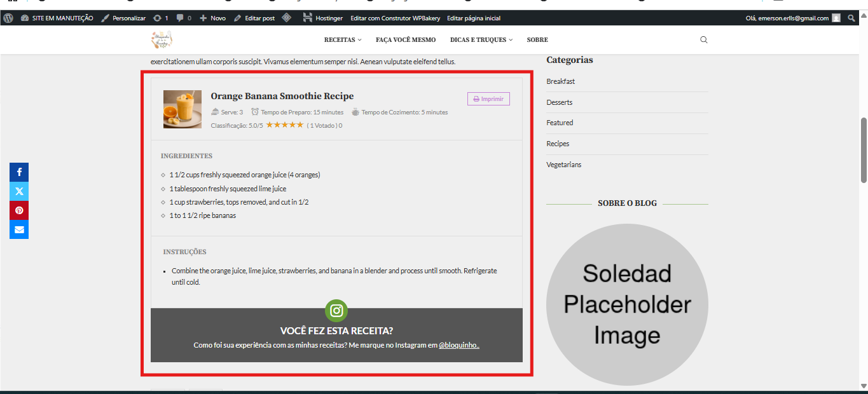The image size is (868, 394).
Task: Open the Novo content menu
Action: click(x=213, y=18)
